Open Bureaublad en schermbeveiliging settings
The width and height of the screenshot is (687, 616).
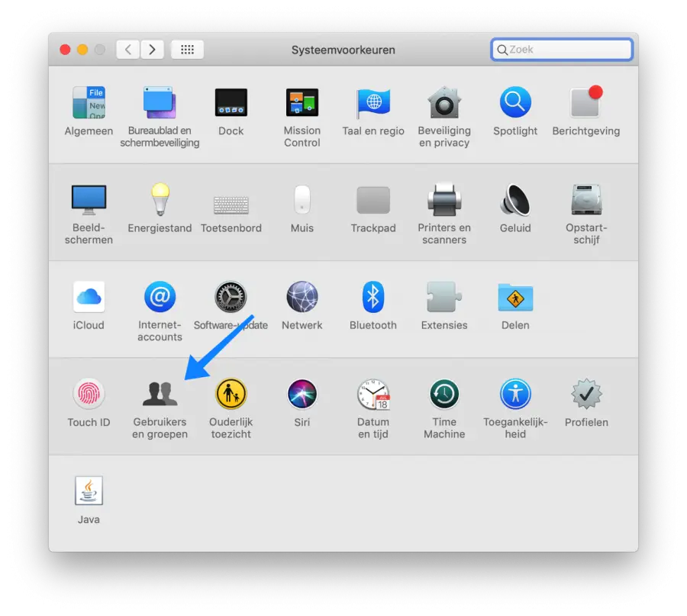coord(160,102)
